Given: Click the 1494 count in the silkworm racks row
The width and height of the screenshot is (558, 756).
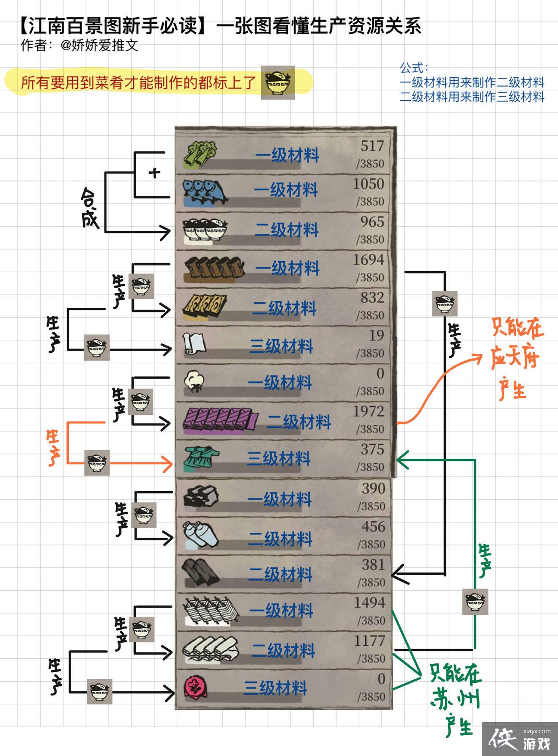Looking at the screenshot, I should (369, 603).
